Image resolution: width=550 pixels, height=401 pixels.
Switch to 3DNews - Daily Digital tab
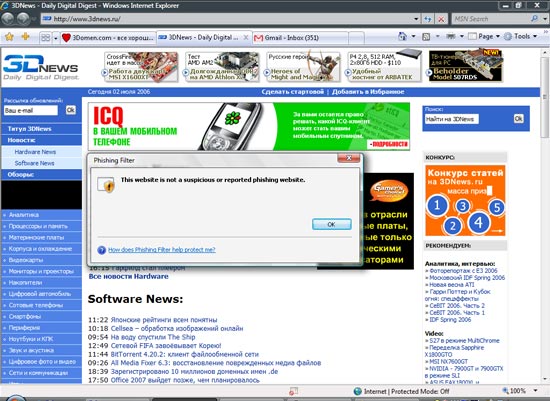tap(204, 37)
